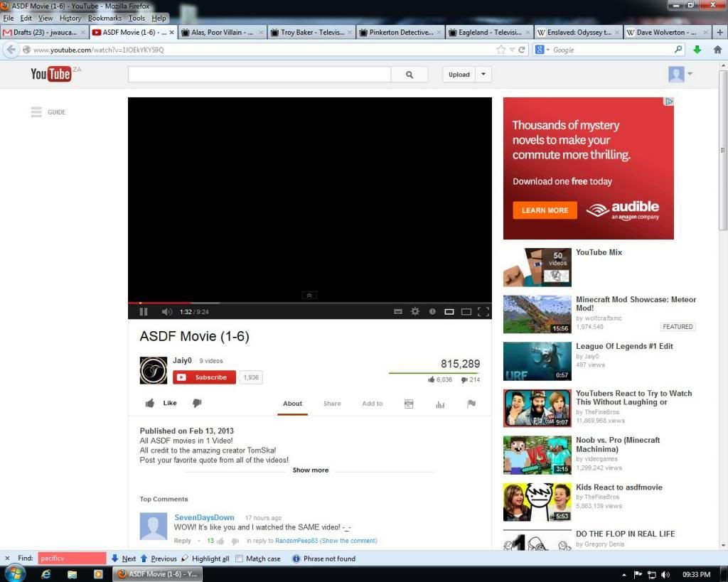Toggle Highlight all in find bar

point(205,559)
